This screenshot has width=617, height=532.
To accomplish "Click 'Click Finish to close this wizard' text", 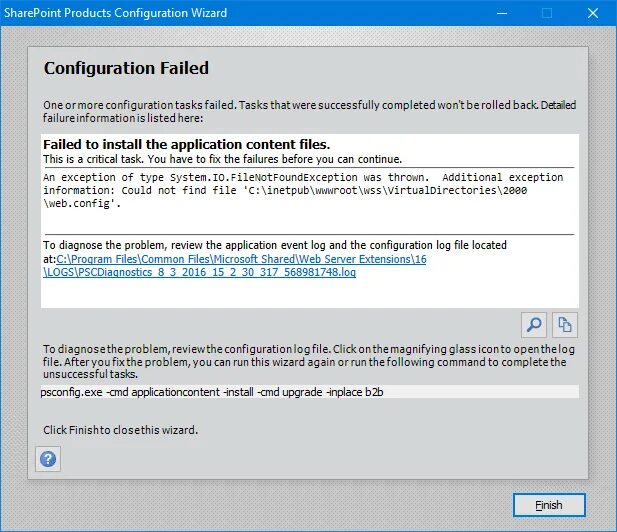I will pos(120,430).
